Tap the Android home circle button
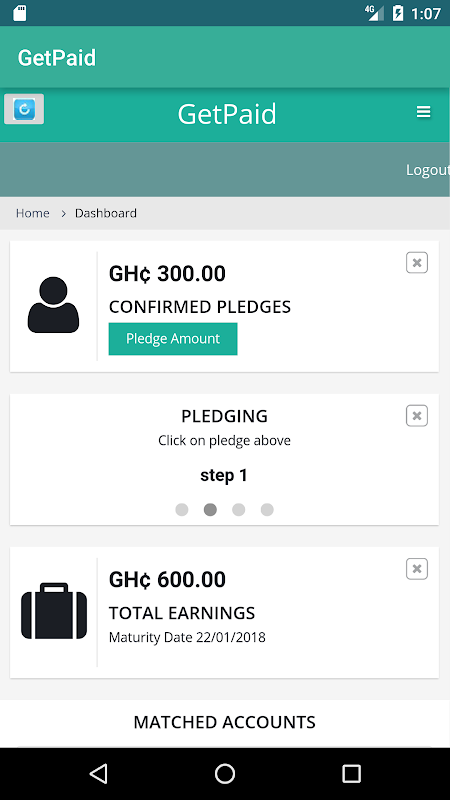 tap(224, 773)
